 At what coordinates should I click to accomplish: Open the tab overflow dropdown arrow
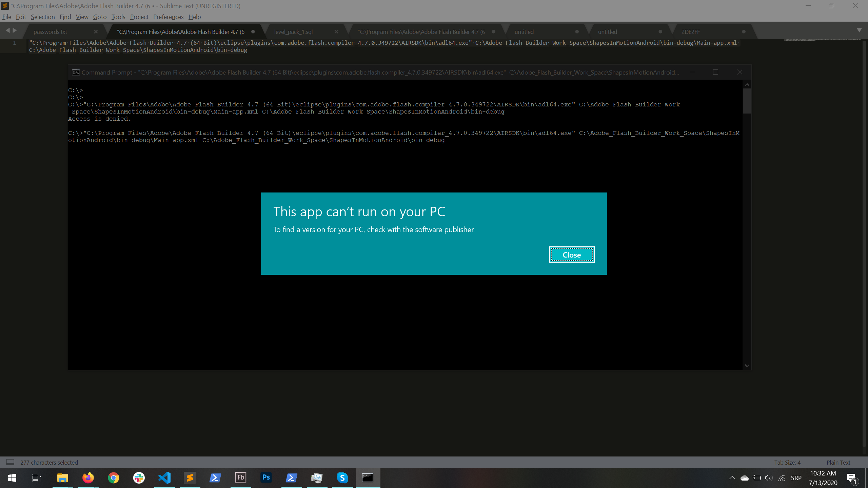tap(860, 30)
